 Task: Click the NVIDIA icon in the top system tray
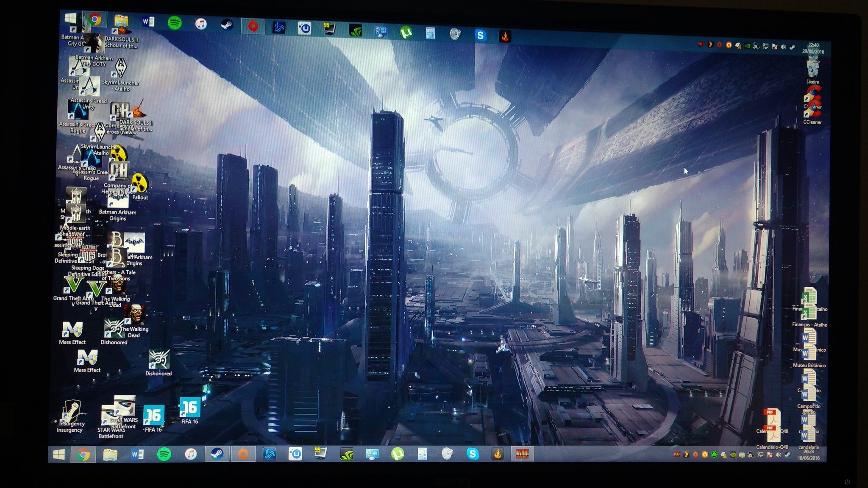747,45
